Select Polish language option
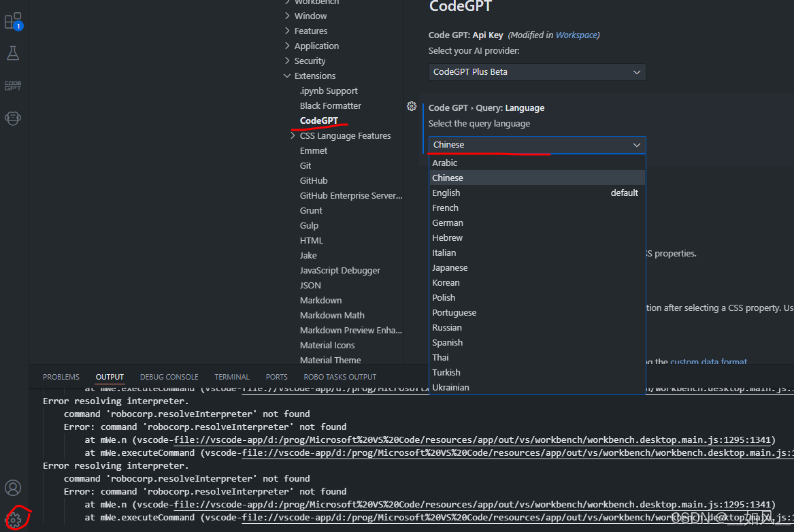Viewport: 794px width, 532px height. tap(537, 298)
